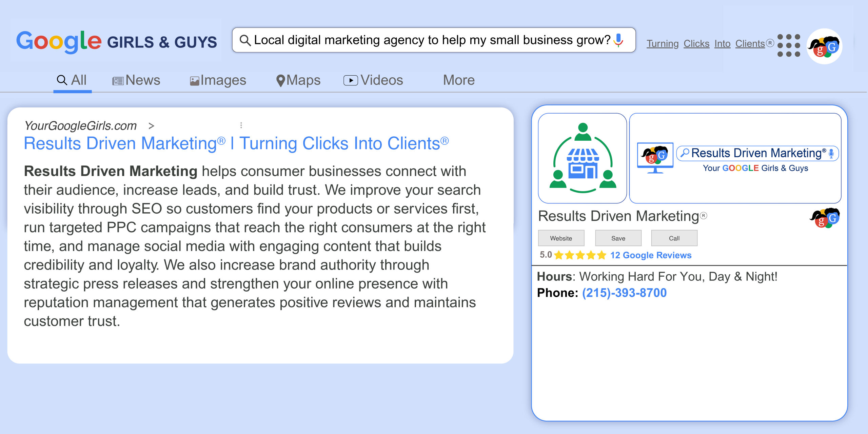Click the monitor icon in business banner
The width and height of the screenshot is (868, 434).
(655, 158)
